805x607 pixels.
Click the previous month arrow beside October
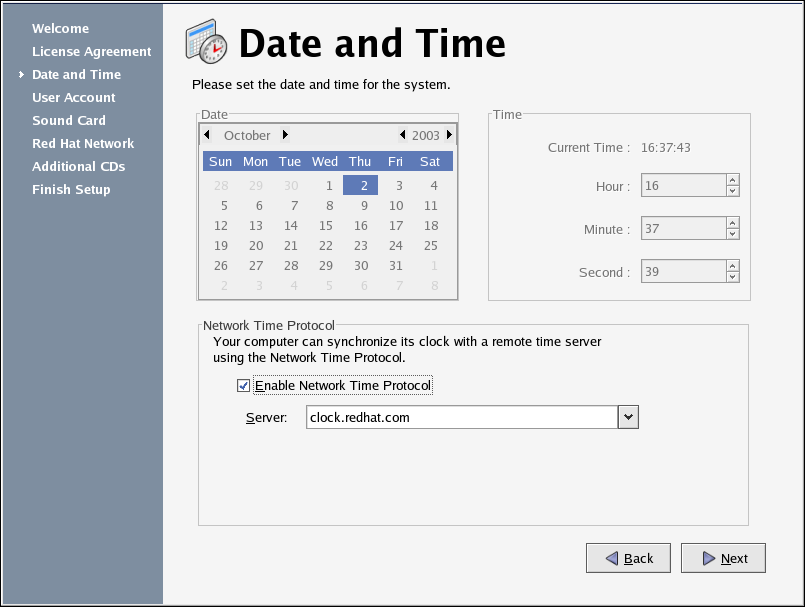pos(207,135)
